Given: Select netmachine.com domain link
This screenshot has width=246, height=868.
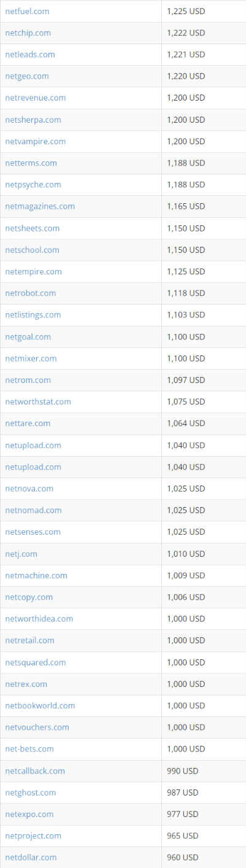Looking at the screenshot, I should click(x=36, y=575).
